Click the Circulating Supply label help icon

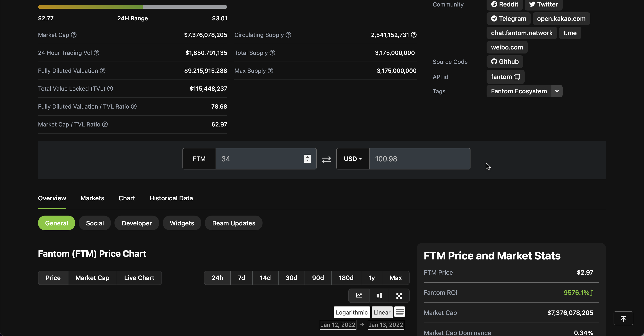[x=288, y=35]
